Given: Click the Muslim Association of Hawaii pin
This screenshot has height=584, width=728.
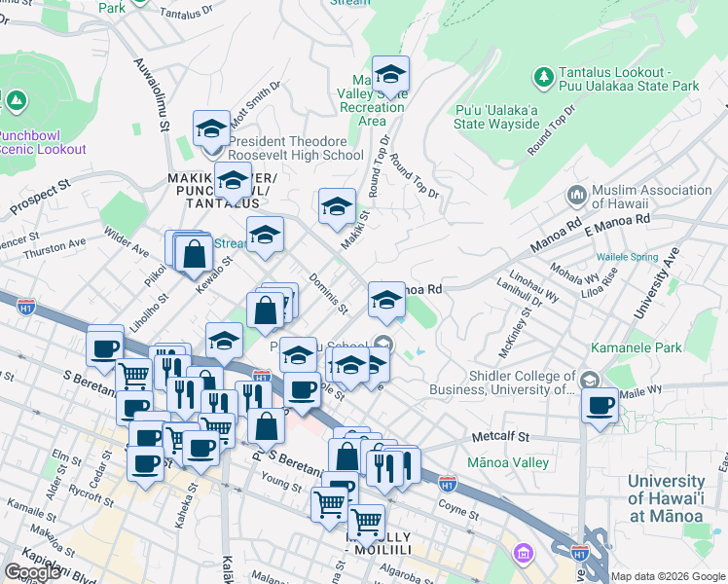Looking at the screenshot, I should (x=577, y=196).
